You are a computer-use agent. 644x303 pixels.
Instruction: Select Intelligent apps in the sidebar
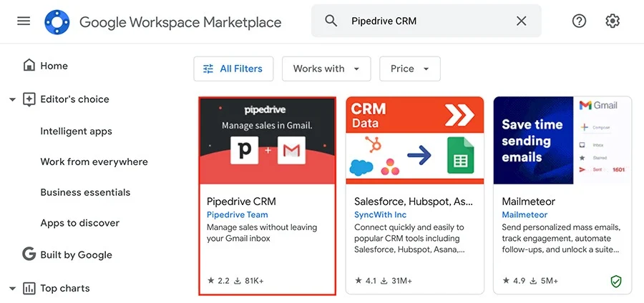[76, 131]
